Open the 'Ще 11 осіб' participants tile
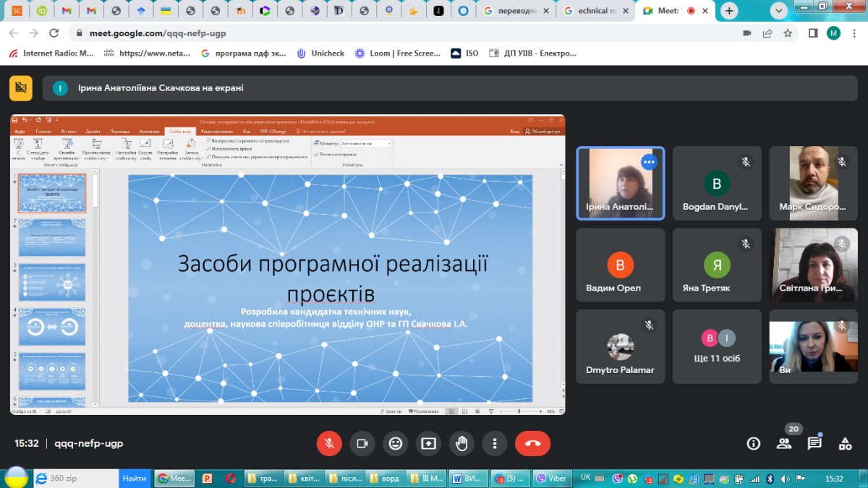The width and height of the screenshot is (868, 488). click(716, 346)
